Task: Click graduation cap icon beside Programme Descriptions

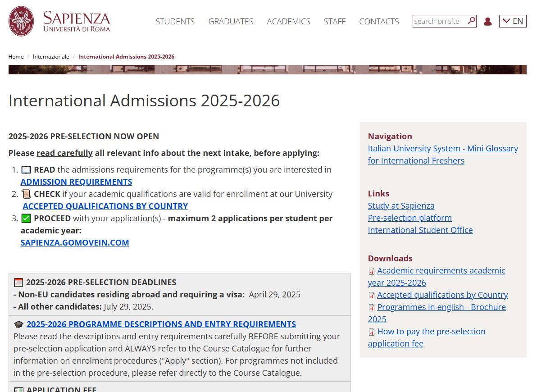Action: point(18,324)
